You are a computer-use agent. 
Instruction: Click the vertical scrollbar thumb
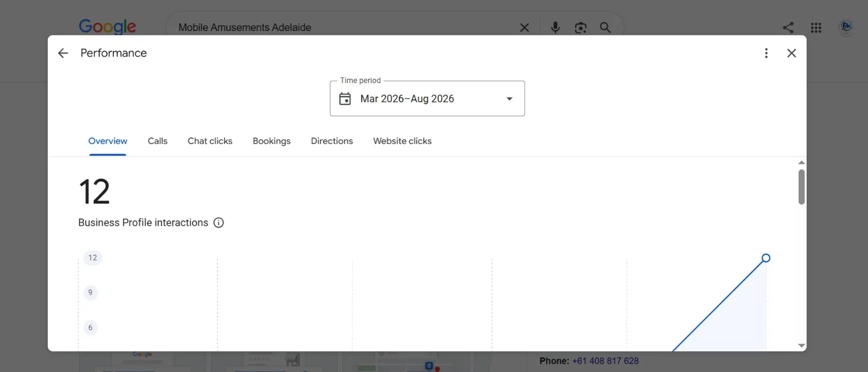(801, 187)
